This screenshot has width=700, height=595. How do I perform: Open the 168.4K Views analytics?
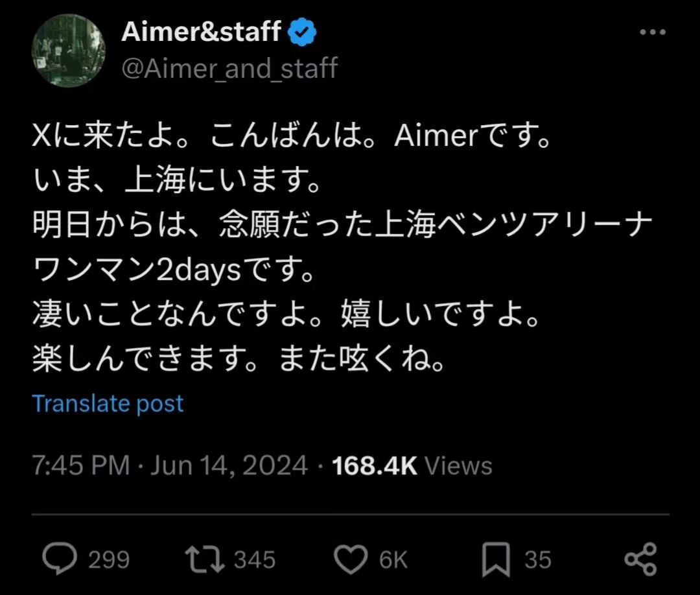coord(412,466)
